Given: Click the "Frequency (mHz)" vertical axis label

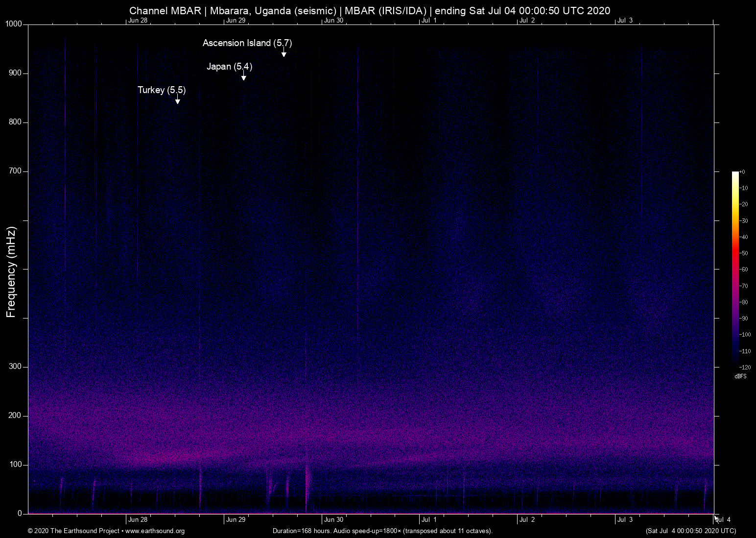Looking at the screenshot, I should [11, 272].
